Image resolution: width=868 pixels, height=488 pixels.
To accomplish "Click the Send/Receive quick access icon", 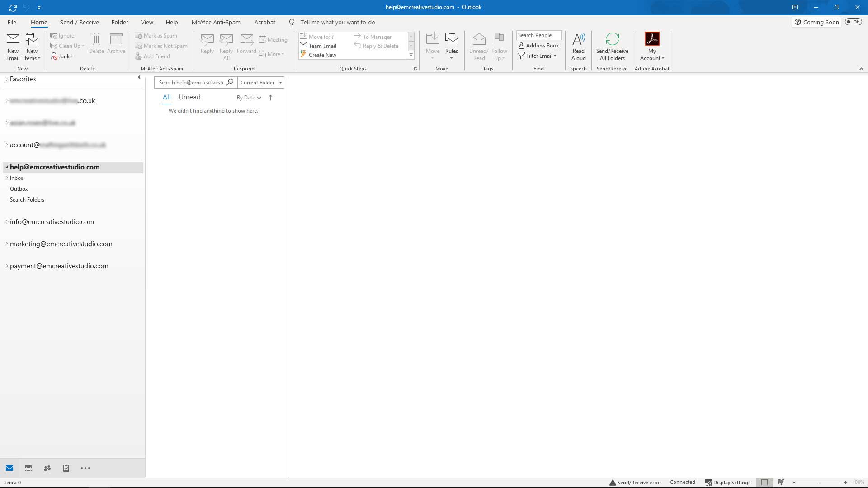I will coord(13,7).
